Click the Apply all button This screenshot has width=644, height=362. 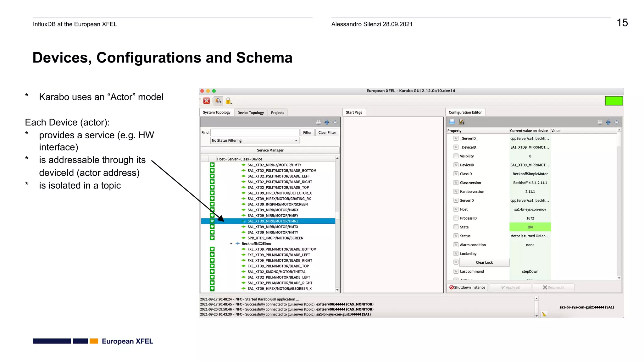[x=510, y=287]
